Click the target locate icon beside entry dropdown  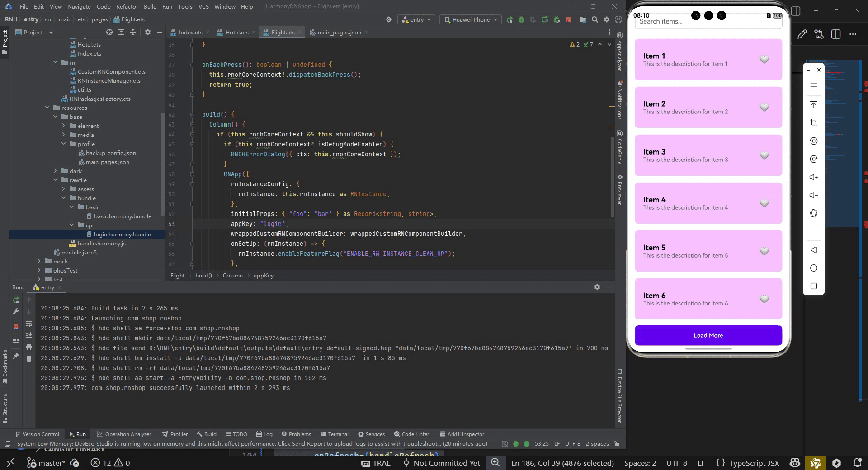coord(389,19)
